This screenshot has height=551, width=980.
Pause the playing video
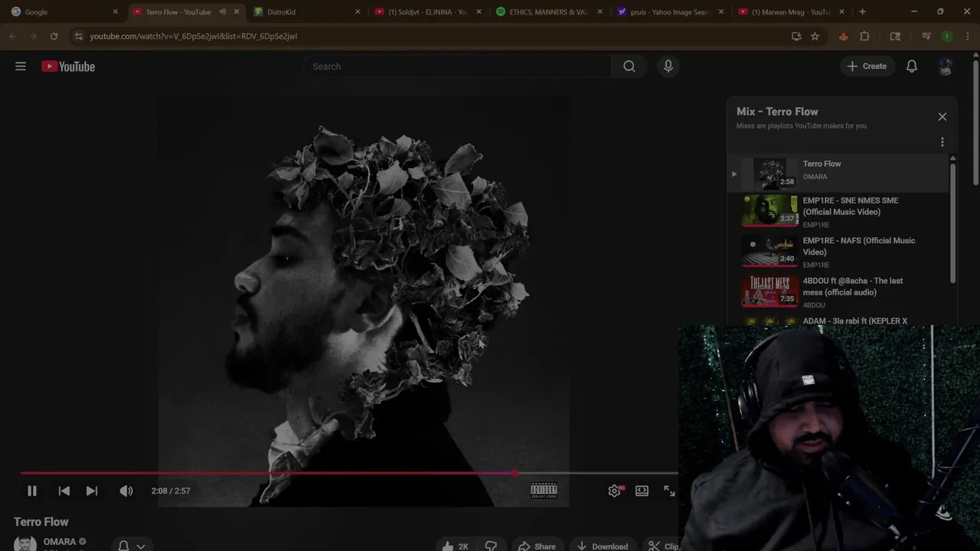pyautogui.click(x=32, y=491)
